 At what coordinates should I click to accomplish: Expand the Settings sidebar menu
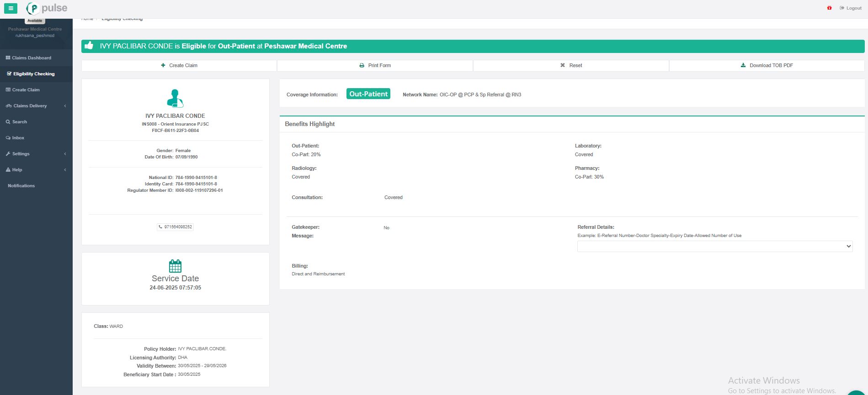click(36, 154)
